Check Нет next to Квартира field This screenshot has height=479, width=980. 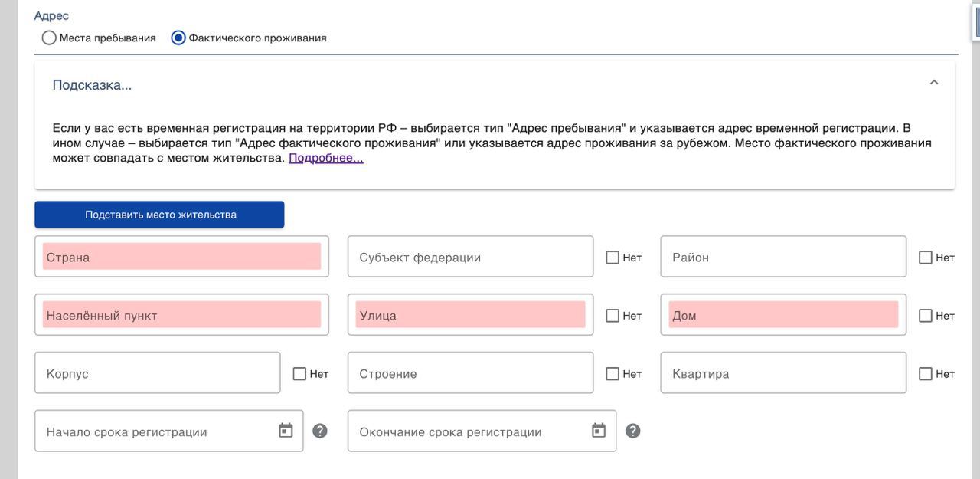[926, 374]
